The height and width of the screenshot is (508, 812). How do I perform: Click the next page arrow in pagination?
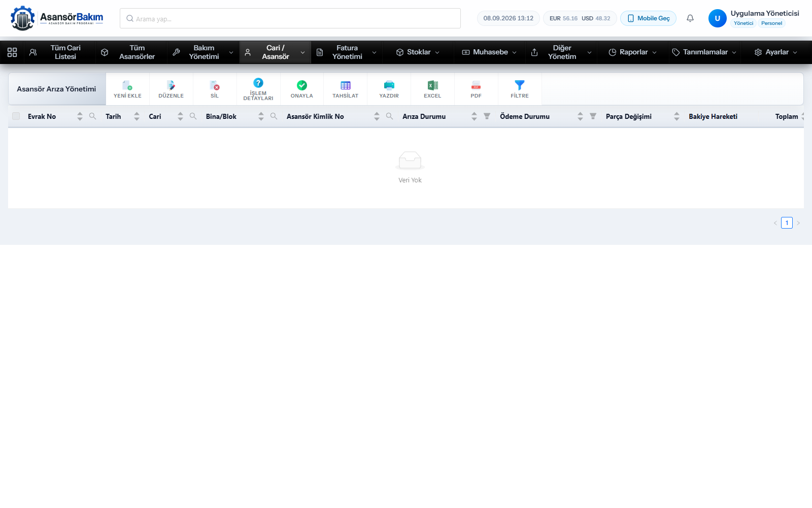(x=798, y=223)
